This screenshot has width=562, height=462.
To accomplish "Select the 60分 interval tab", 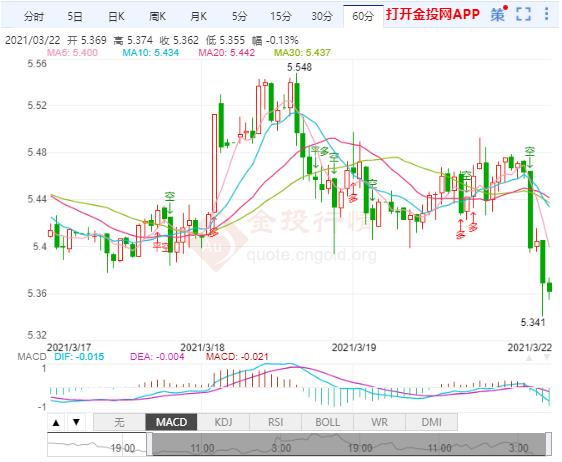I will coord(363,16).
